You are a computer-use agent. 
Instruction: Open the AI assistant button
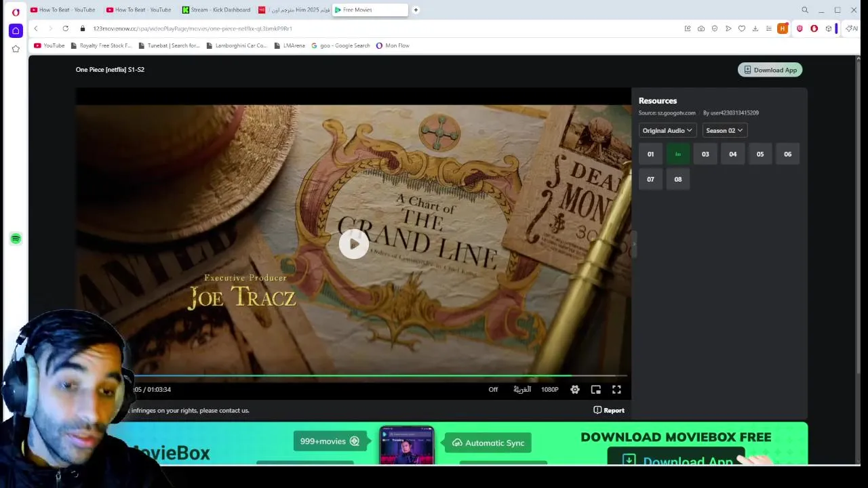[851, 28]
